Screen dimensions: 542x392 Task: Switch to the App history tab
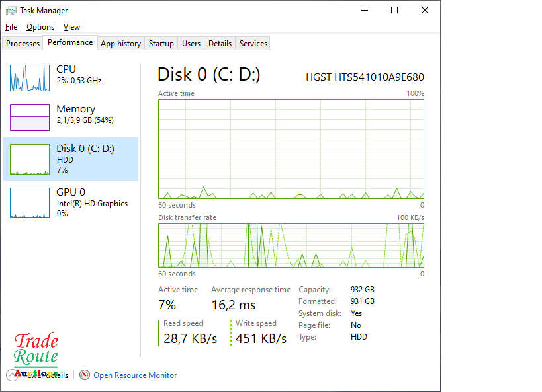click(x=120, y=44)
